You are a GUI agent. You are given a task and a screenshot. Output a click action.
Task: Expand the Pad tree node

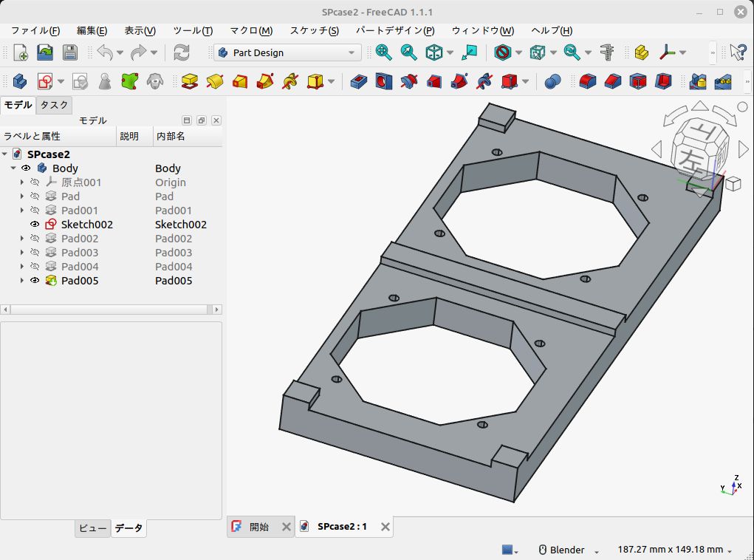[22, 196]
